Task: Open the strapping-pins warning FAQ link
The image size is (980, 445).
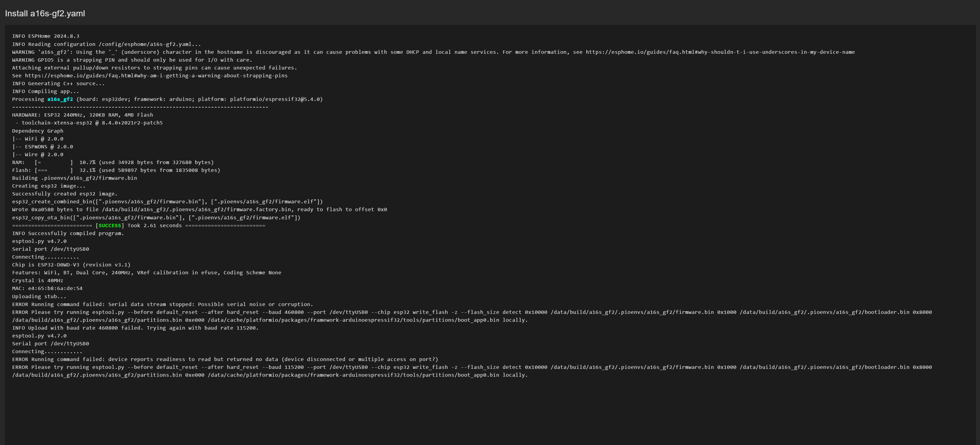Action: [x=156, y=76]
